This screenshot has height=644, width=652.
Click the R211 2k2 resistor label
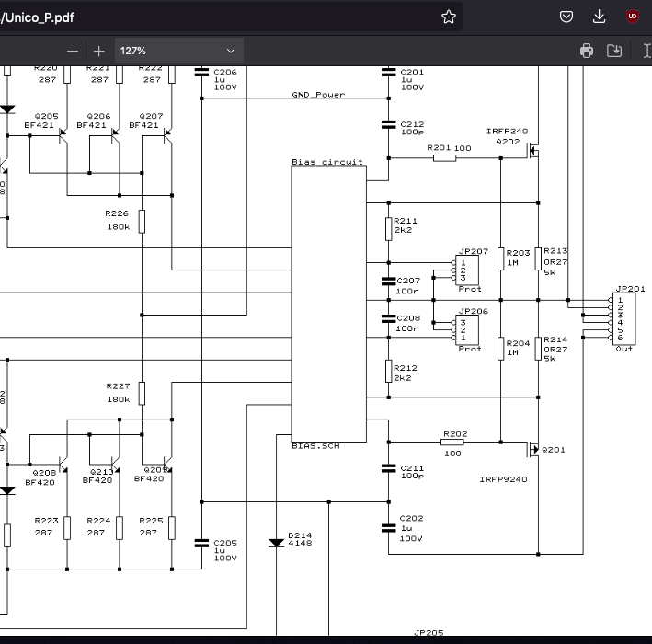(x=406, y=225)
